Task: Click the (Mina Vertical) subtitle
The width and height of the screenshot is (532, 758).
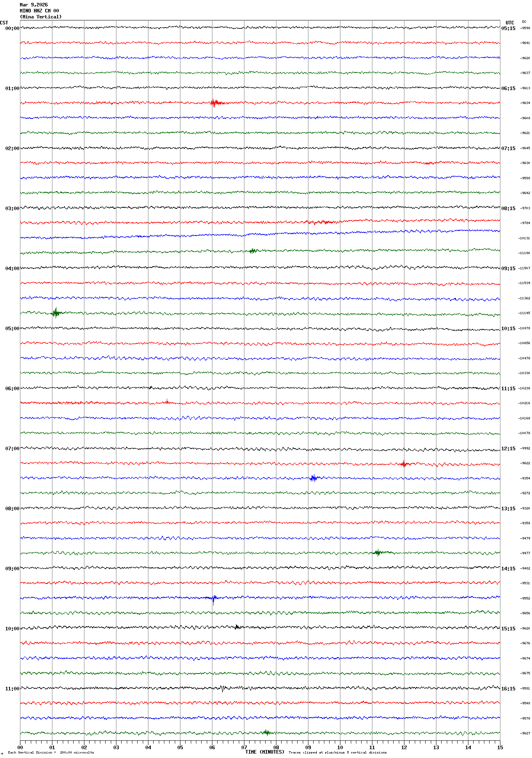Action: pos(41,17)
